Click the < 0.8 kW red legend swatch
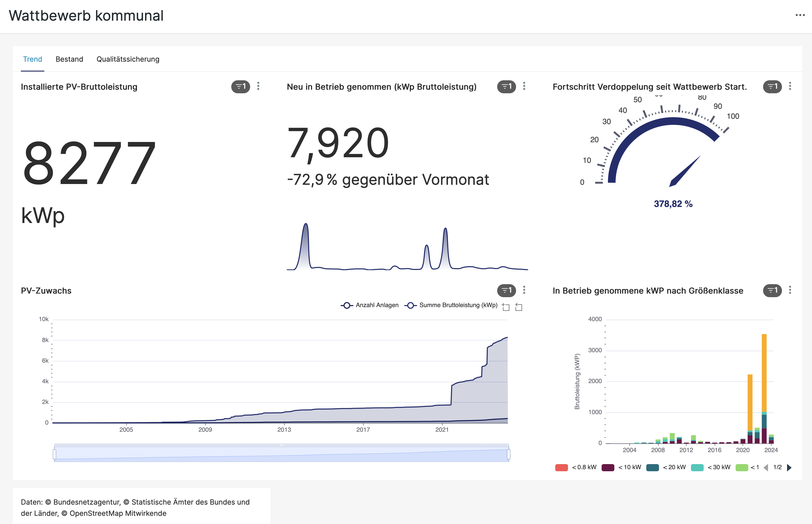Viewport: 812px width, 524px height. [561, 467]
